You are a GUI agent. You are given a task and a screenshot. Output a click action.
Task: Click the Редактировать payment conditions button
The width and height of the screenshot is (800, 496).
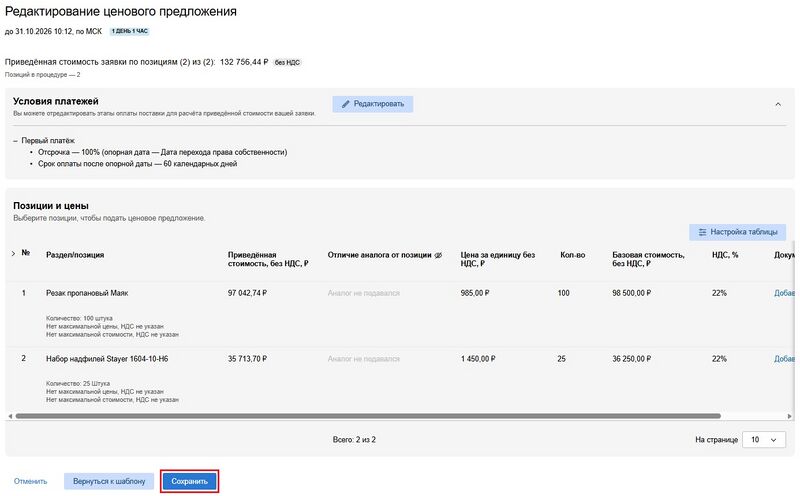(x=372, y=104)
